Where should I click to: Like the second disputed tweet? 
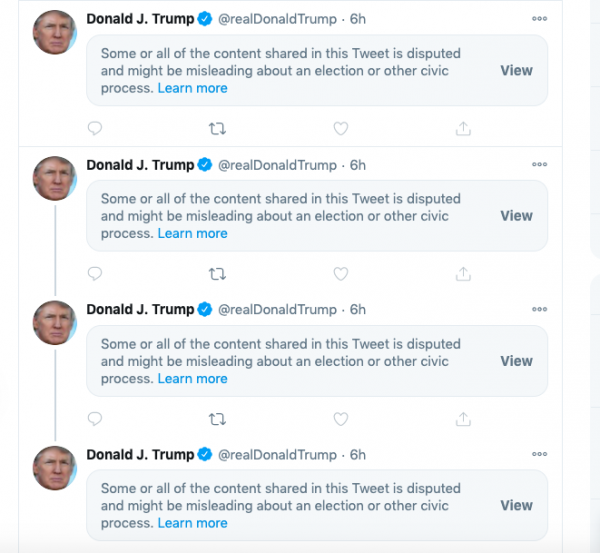pyautogui.click(x=340, y=274)
